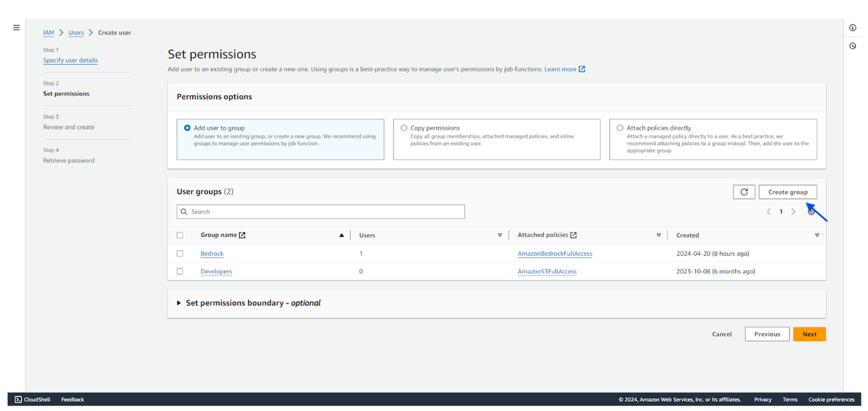Click the Group name external link icon
The width and height of the screenshot is (868, 411).
pos(242,235)
